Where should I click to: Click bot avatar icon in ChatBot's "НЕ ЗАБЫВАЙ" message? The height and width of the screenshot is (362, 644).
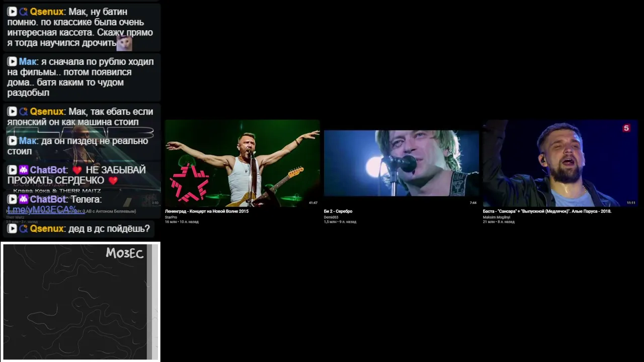pos(24,170)
